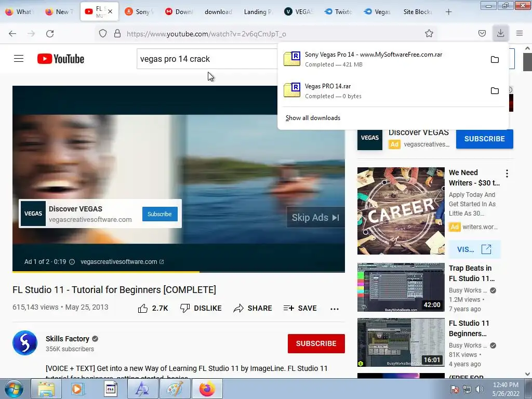Open the video more actions ellipsis

click(335, 309)
